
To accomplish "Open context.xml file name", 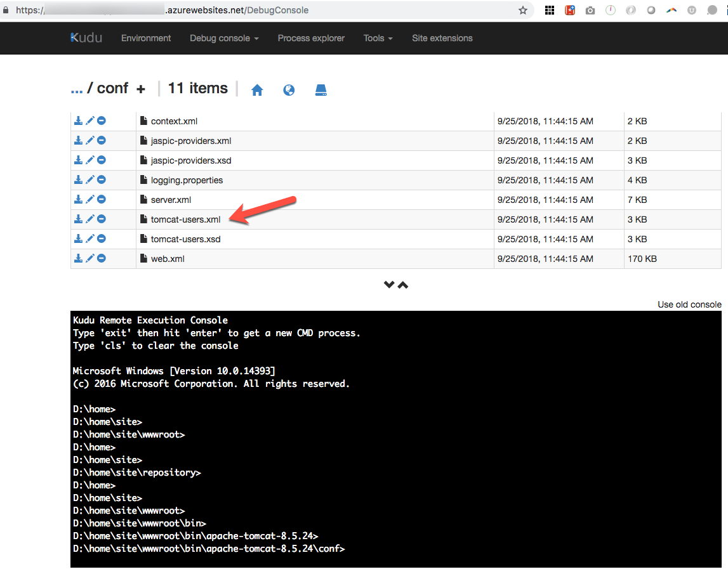I will [174, 121].
